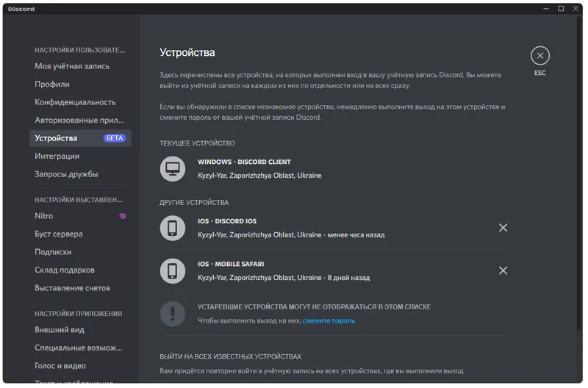Open the «Профили» settings section

tap(52, 85)
